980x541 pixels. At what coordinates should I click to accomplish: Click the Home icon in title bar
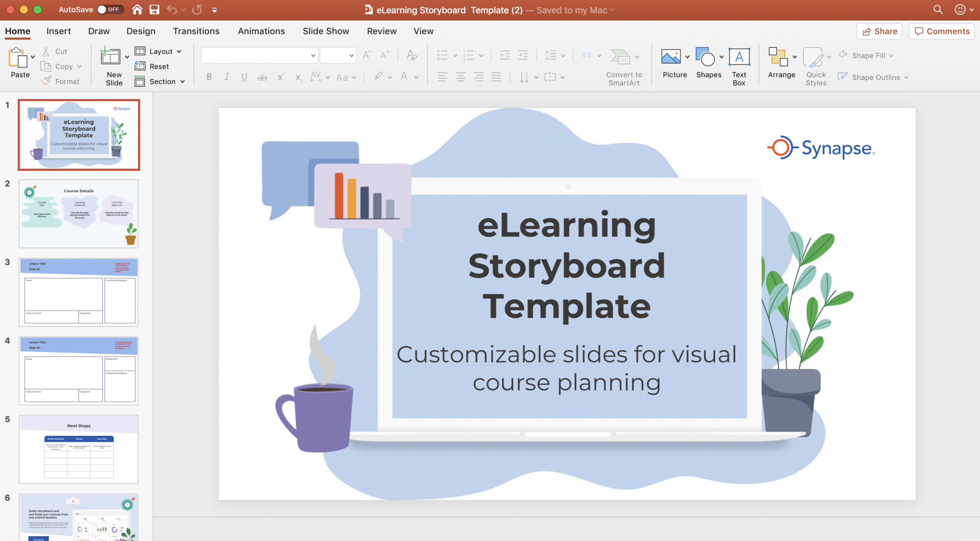pos(137,10)
